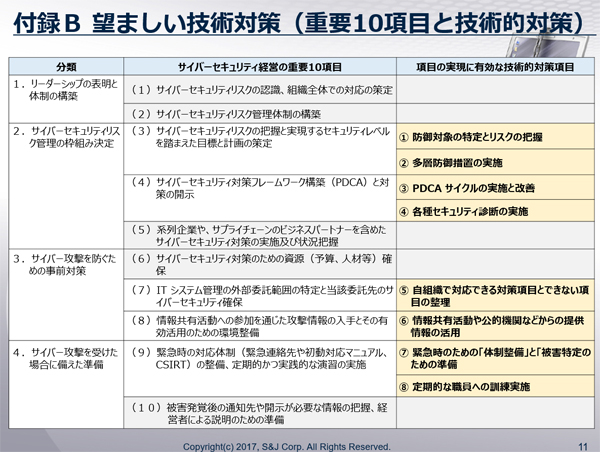Screen dimensions: 600x452
Task: Select the '分類' column header
Action: (66, 67)
